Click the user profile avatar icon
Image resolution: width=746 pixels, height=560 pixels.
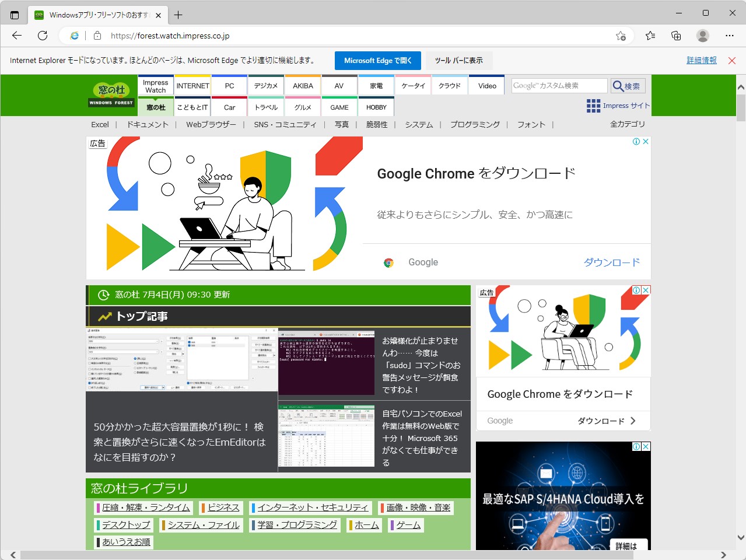coord(702,35)
